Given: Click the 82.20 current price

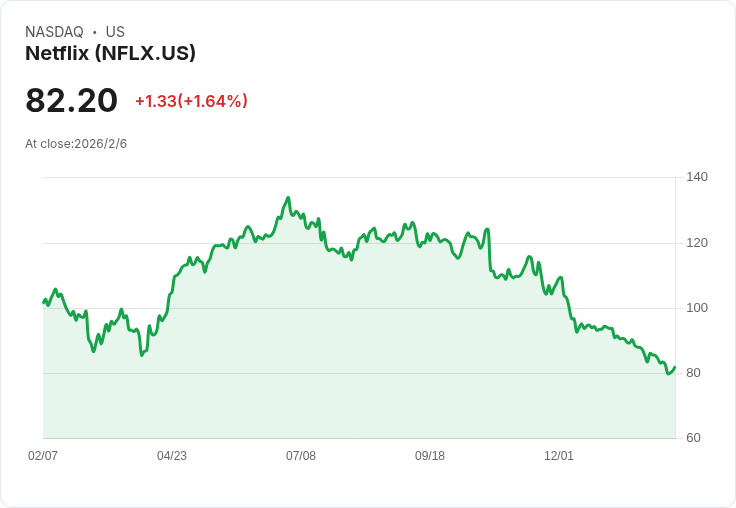Looking at the screenshot, I should (x=71, y=100).
